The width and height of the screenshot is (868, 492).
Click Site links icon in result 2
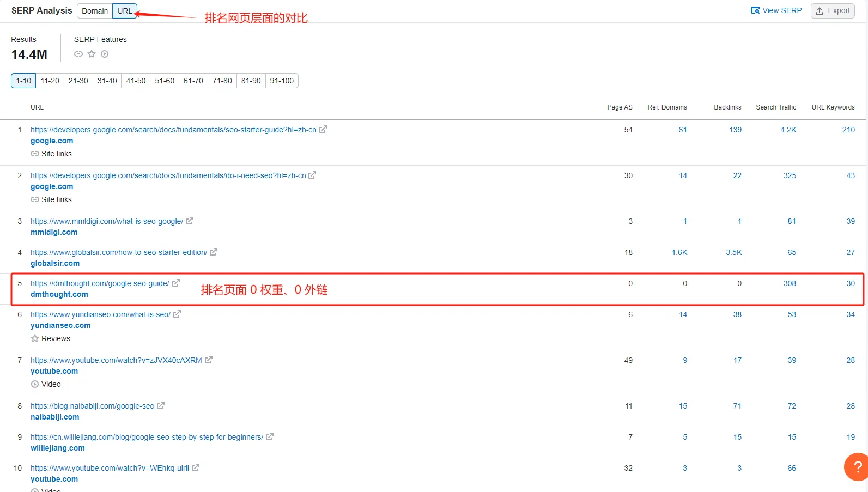(x=35, y=199)
